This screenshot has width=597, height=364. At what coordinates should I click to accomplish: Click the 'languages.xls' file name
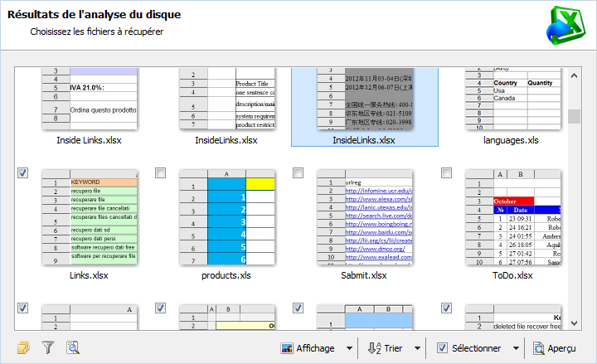[x=511, y=140]
